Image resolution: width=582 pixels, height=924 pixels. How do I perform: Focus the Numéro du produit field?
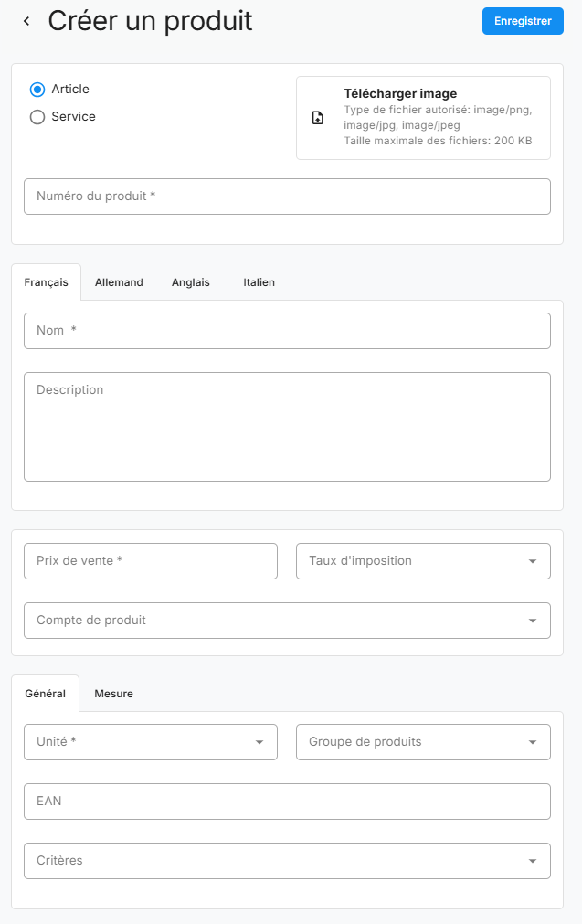[287, 196]
